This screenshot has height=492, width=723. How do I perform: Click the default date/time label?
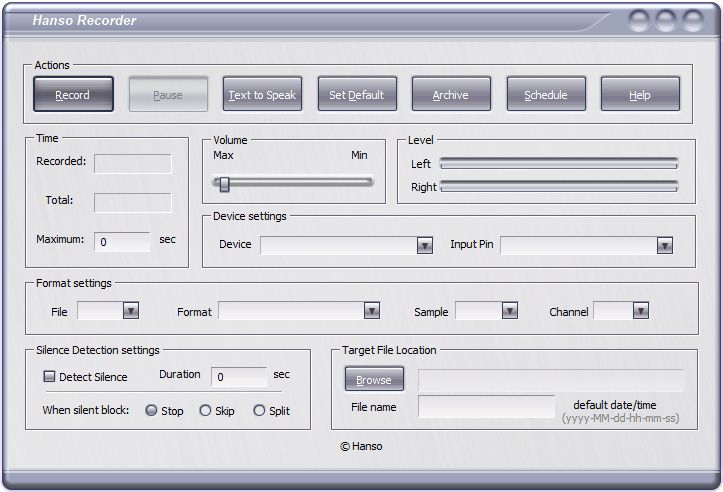pyautogui.click(x=615, y=405)
